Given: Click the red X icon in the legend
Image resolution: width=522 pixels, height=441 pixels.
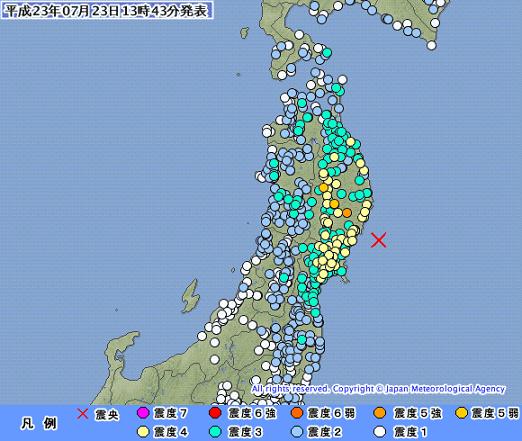Looking at the screenshot, I should pos(82,414).
